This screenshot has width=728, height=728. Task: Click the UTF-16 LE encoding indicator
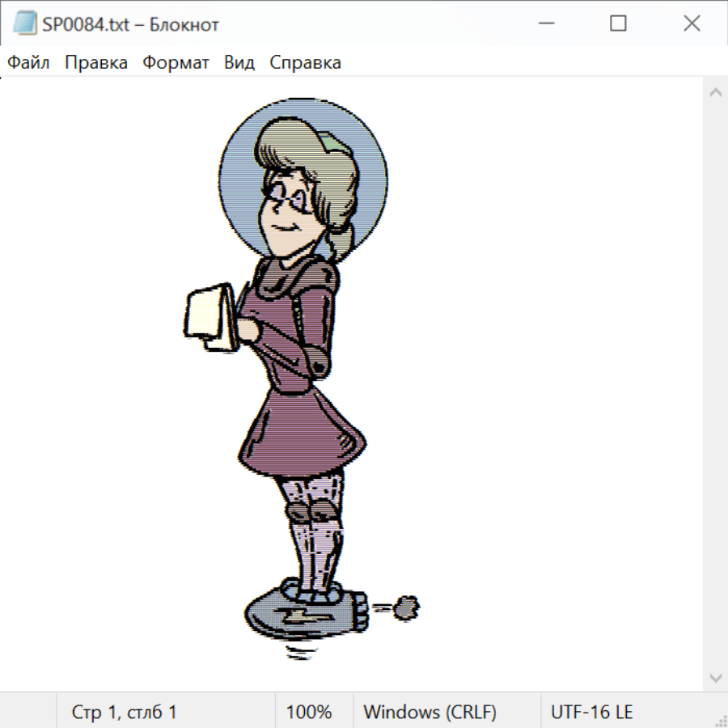coord(591,712)
